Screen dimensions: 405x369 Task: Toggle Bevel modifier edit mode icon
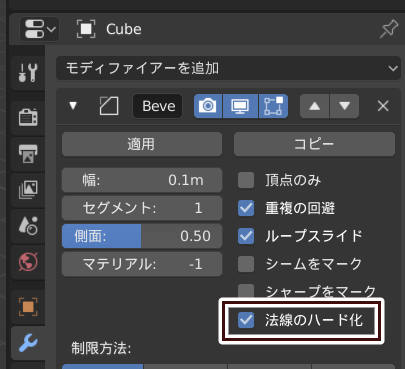(273, 106)
